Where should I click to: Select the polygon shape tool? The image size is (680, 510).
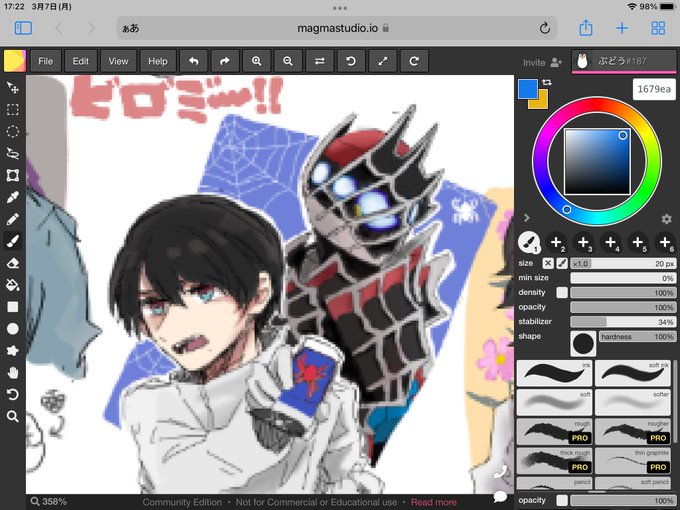[x=13, y=350]
